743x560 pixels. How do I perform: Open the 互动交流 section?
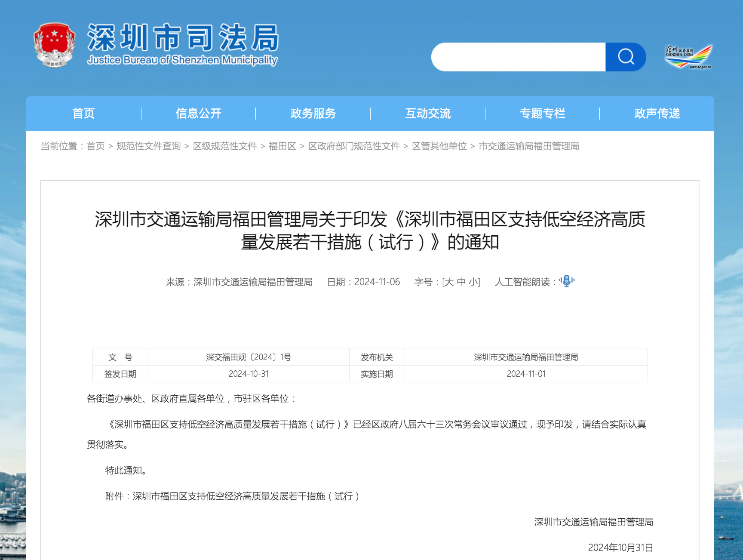coord(427,113)
